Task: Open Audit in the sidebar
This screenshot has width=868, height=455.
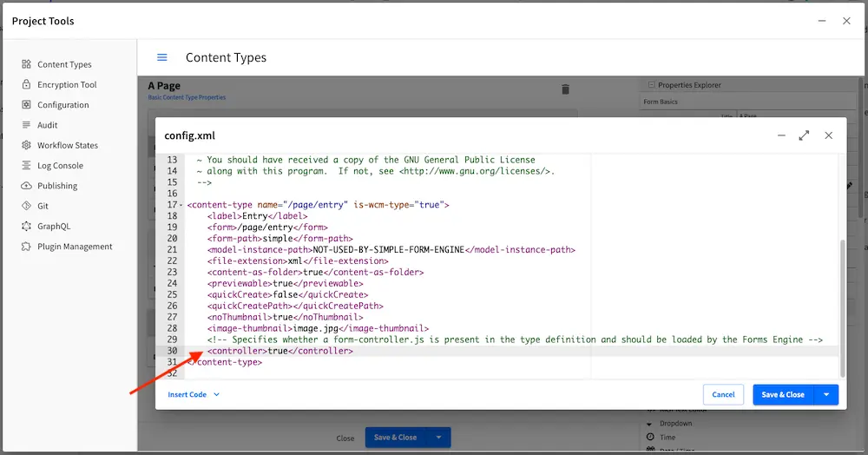Action: pyautogui.click(x=47, y=125)
